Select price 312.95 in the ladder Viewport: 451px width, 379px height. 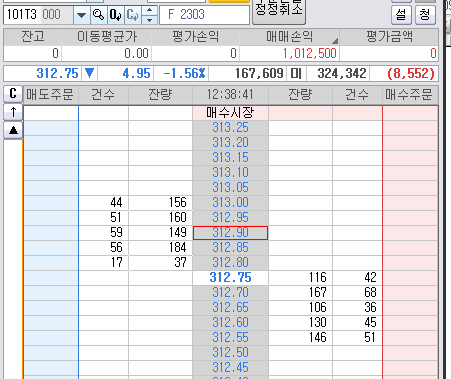tap(230, 218)
